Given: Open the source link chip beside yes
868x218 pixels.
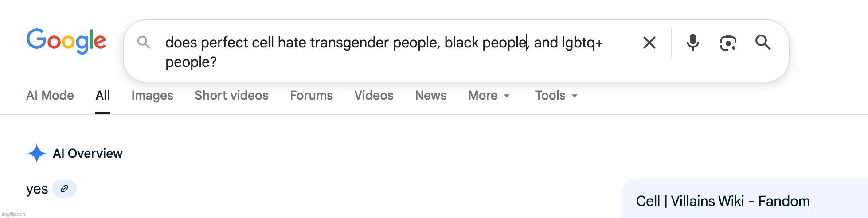Looking at the screenshot, I should 64,189.
